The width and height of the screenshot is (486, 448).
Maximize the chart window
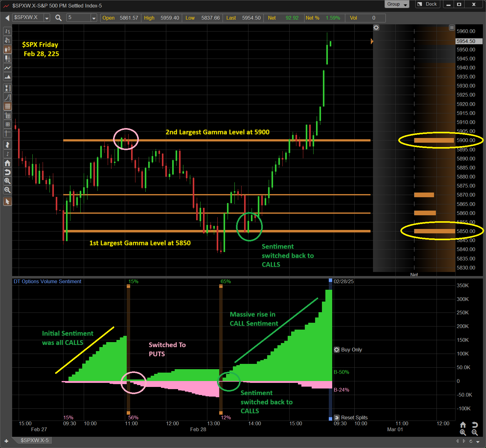[x=459, y=4]
